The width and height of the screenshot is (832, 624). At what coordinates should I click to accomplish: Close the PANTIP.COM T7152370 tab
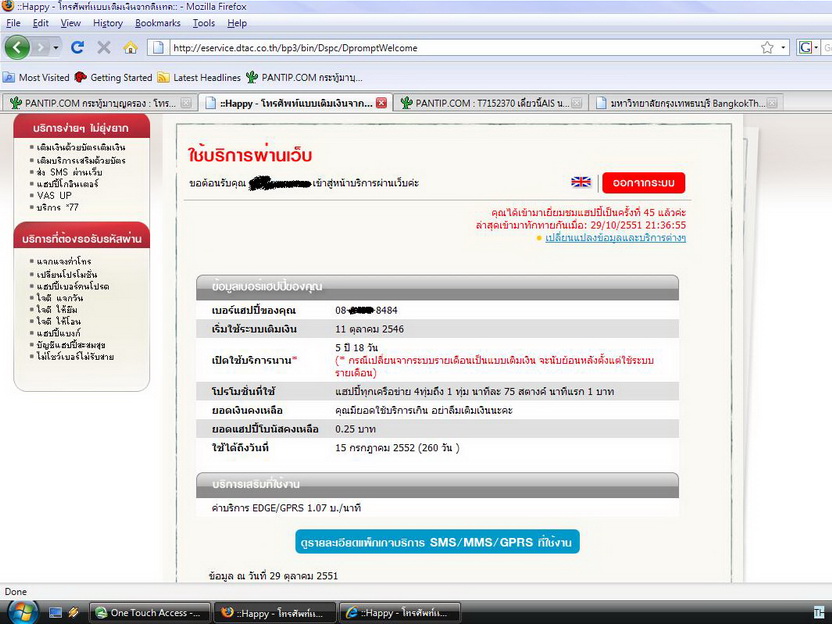click(577, 103)
